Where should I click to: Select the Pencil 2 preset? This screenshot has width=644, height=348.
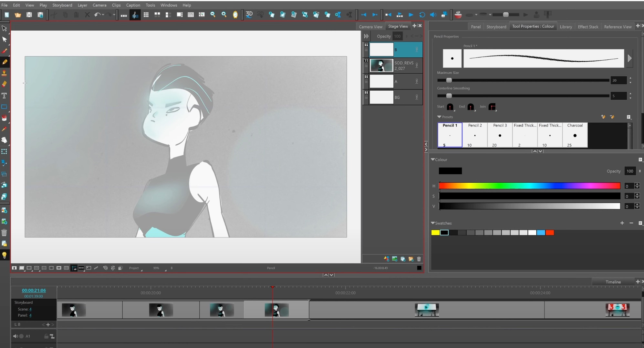pos(475,135)
